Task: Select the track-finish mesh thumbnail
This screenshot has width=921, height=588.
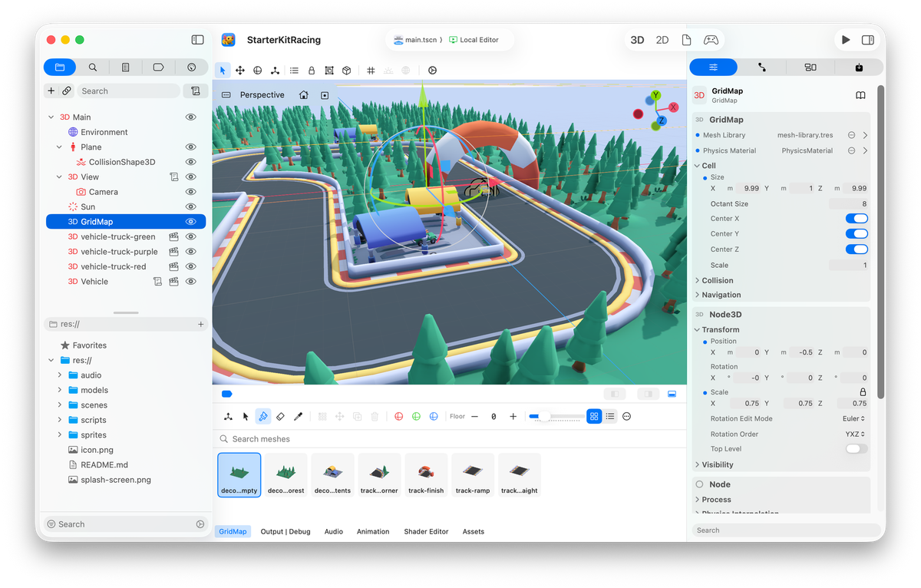Action: click(x=426, y=474)
